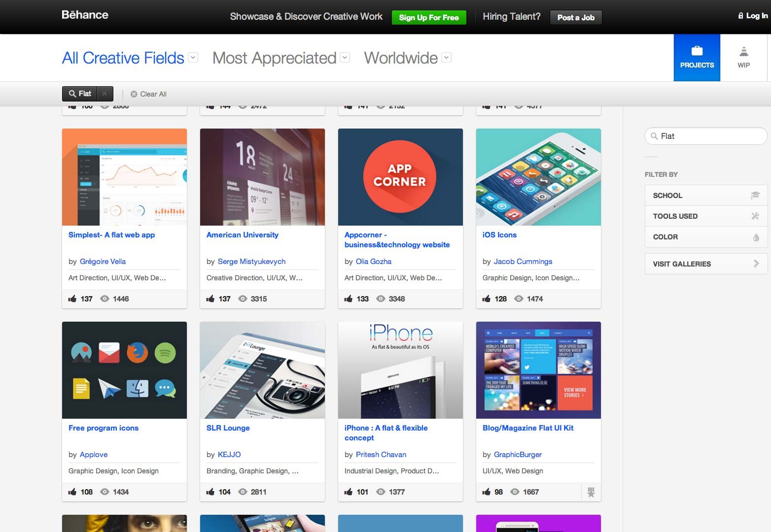This screenshot has height=532, width=771.
Task: Click the thumbs-up icon beside 104
Action: 210,492
